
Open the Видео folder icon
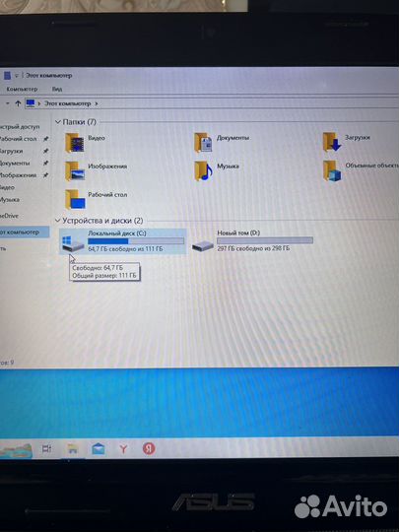click(x=74, y=142)
